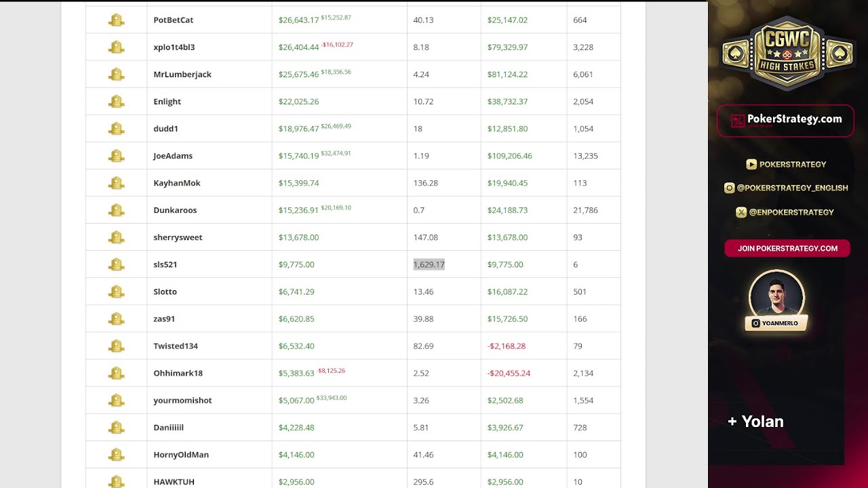
Task: Click the gold badge icon beside zas91
Action: [x=117, y=319]
